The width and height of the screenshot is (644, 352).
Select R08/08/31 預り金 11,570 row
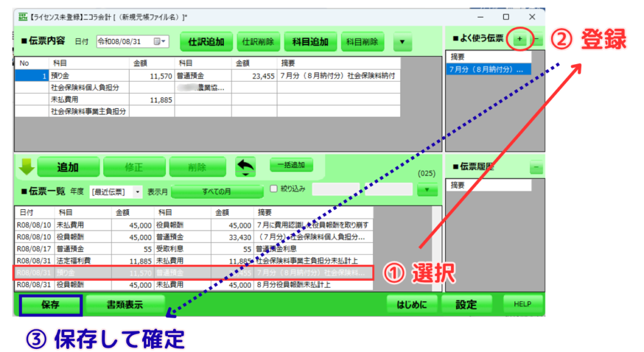point(194,273)
